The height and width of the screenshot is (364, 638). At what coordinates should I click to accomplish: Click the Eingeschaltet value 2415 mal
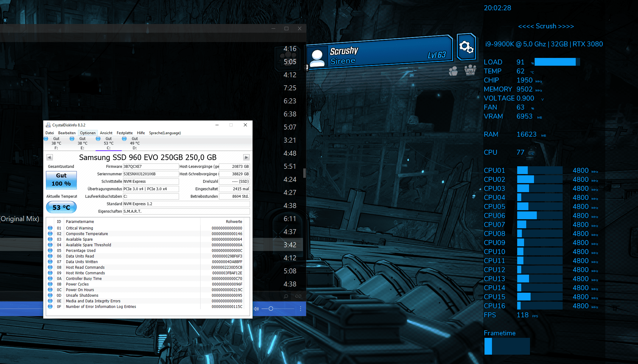pyautogui.click(x=234, y=189)
